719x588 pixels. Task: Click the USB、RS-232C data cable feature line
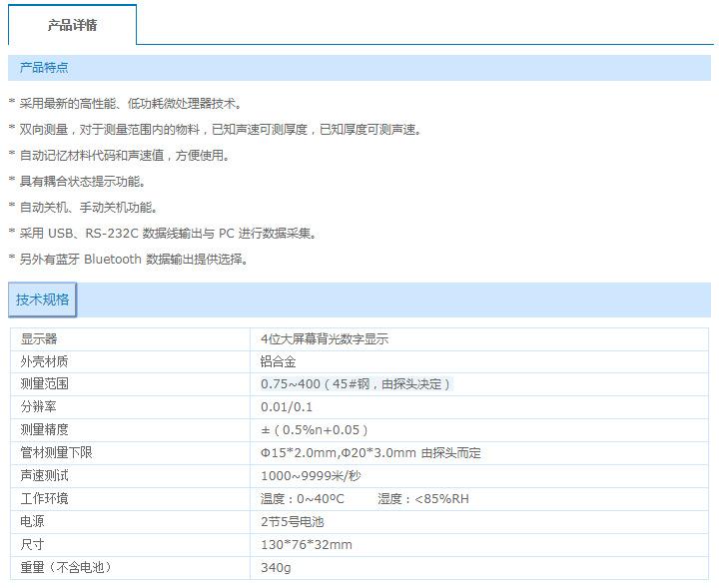(x=167, y=234)
